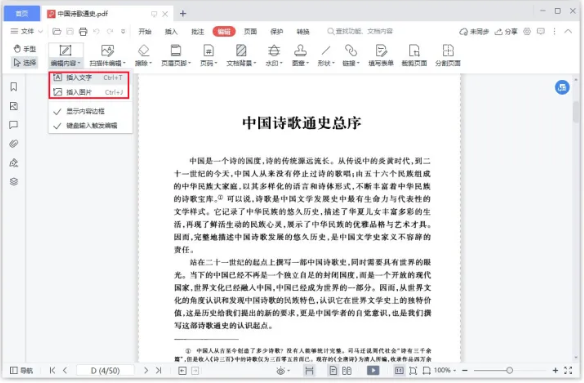
Task: Click the search box 查找功能、文档内容
Action: [x=360, y=31]
